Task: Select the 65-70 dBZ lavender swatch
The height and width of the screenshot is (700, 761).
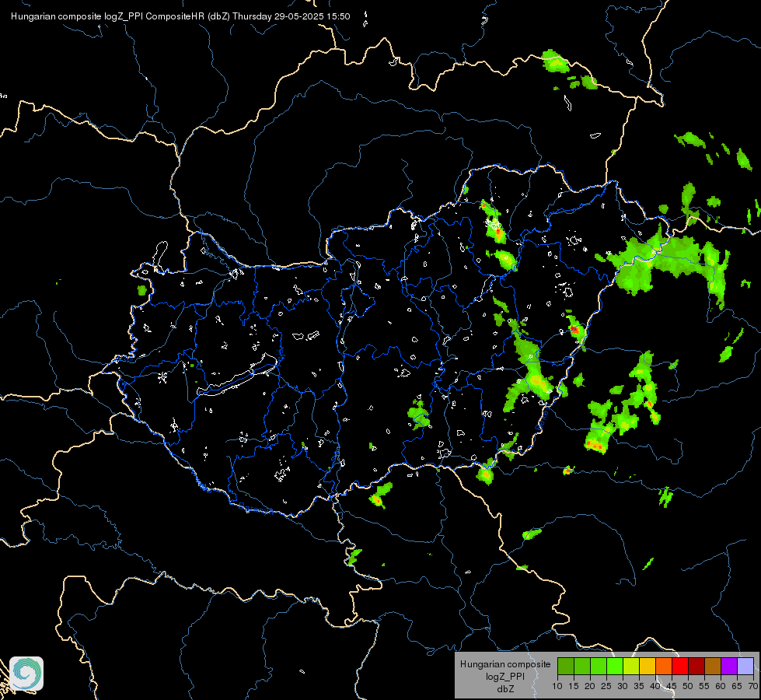Action: 745,666
